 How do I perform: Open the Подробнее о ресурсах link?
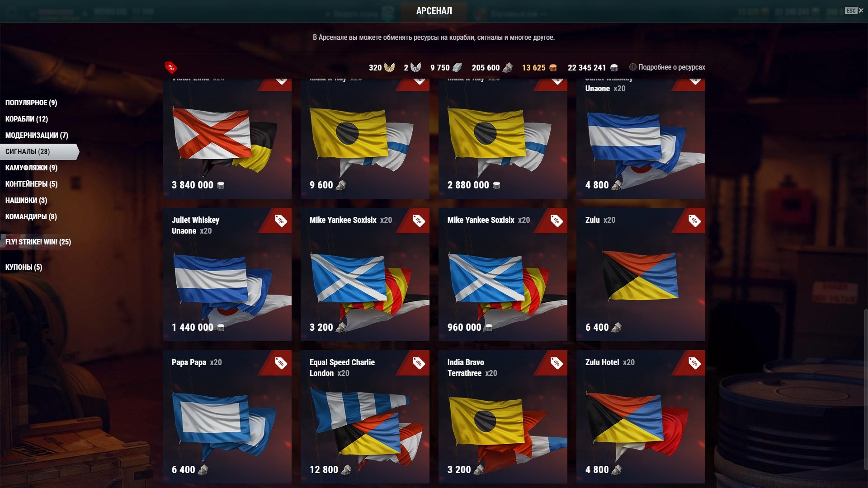671,67
